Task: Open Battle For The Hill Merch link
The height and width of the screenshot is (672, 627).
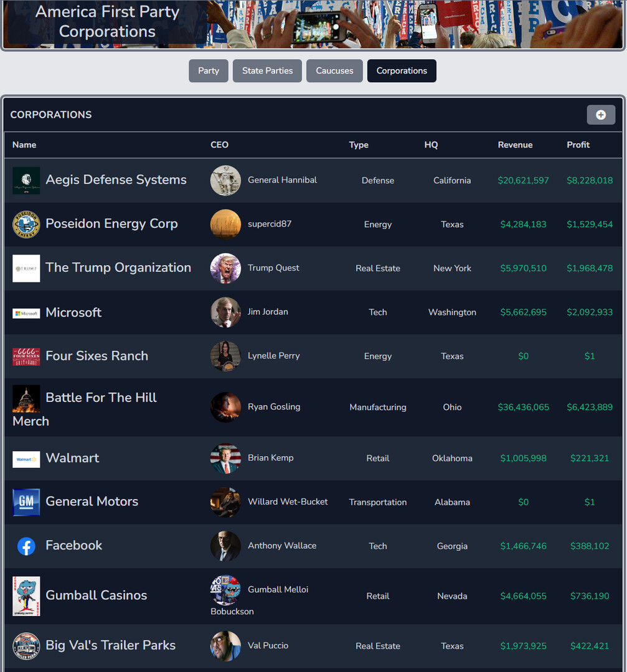Action: (101, 398)
